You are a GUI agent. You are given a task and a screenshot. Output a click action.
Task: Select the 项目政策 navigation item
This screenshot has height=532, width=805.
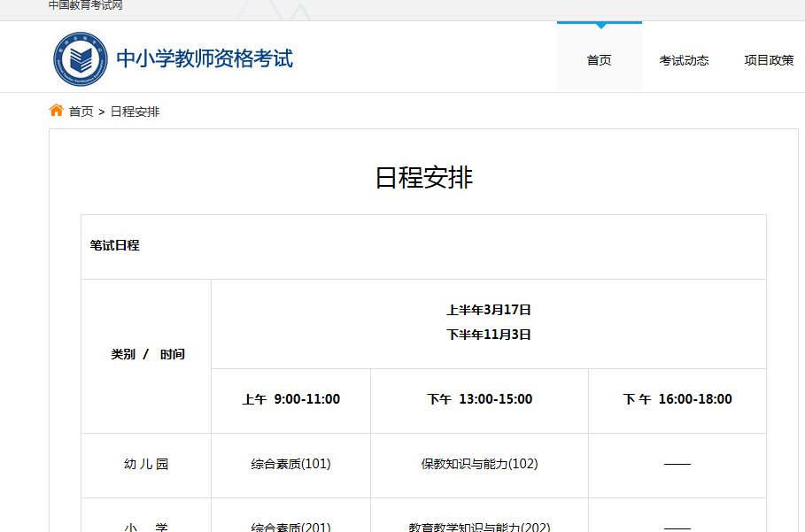[769, 59]
